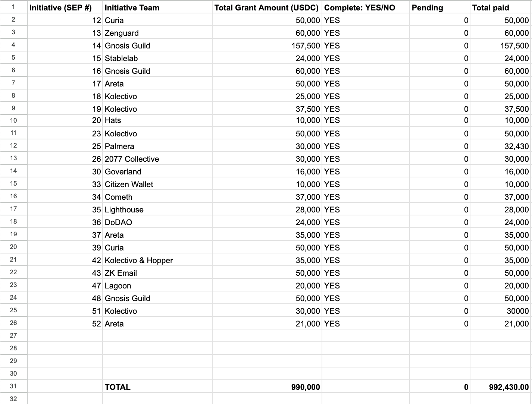
Task: Select the Total paid header cell
Action: coord(501,7)
